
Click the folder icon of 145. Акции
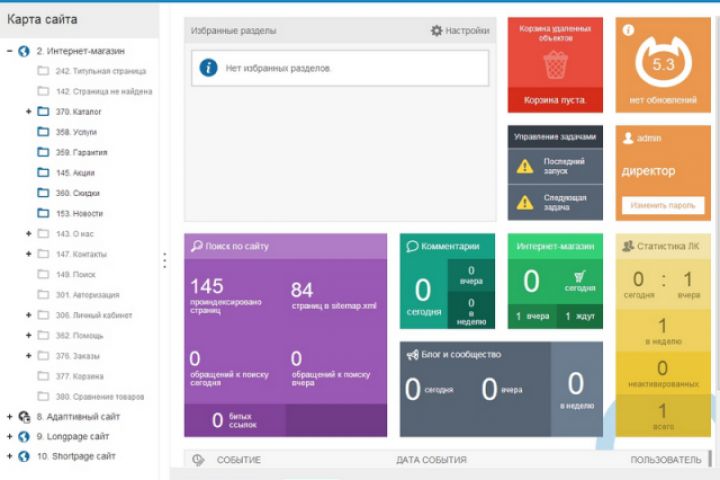(x=43, y=172)
